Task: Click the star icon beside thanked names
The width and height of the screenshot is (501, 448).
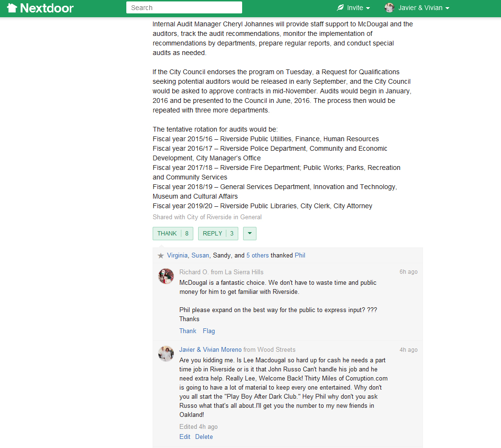Action: pyautogui.click(x=161, y=256)
